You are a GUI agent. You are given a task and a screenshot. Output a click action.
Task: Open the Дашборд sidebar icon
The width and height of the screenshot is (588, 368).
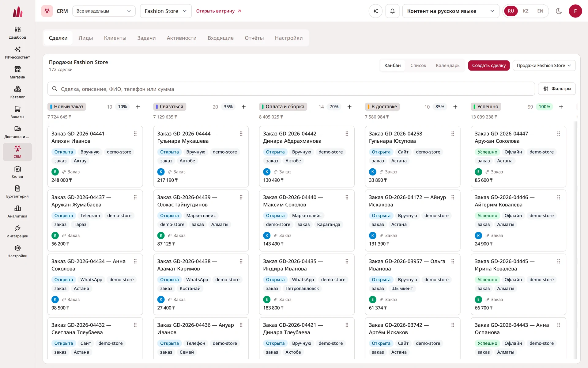click(x=17, y=29)
